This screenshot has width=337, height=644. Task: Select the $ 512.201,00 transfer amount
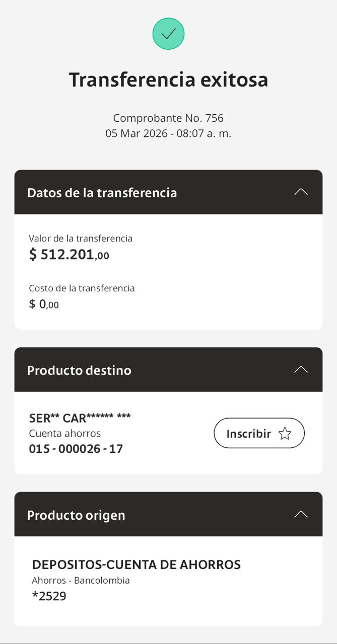[x=69, y=255]
